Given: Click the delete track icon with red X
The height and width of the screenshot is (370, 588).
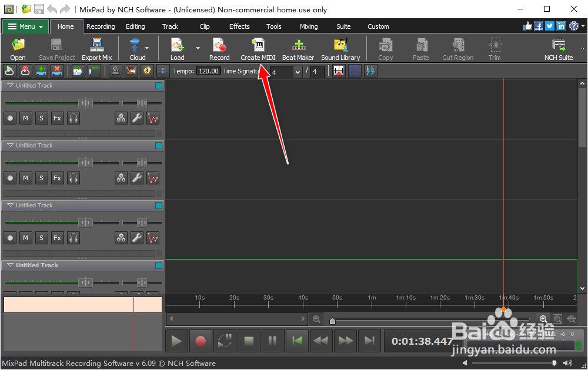Looking at the screenshot, I should point(56,70).
